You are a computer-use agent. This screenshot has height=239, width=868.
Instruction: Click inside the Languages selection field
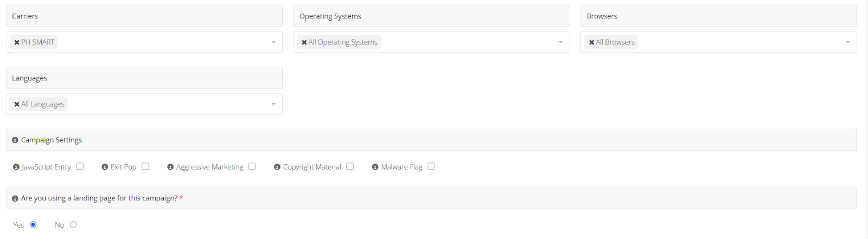tap(163, 104)
